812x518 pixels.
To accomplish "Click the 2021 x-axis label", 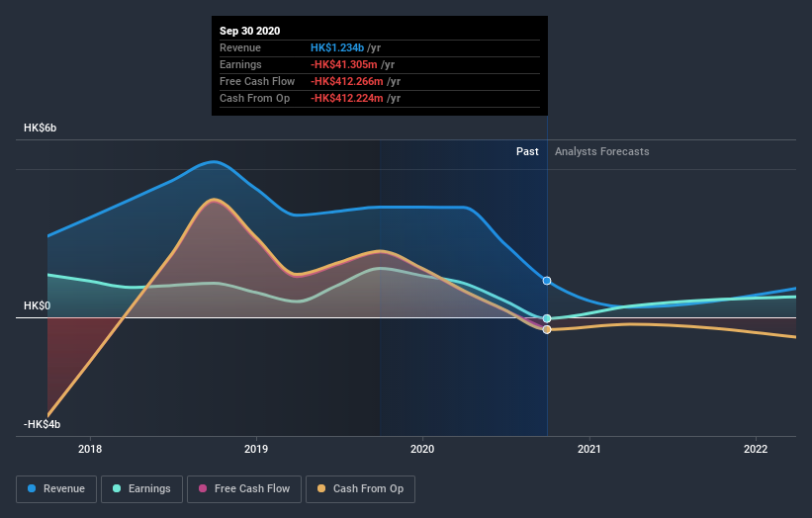I will (589, 449).
